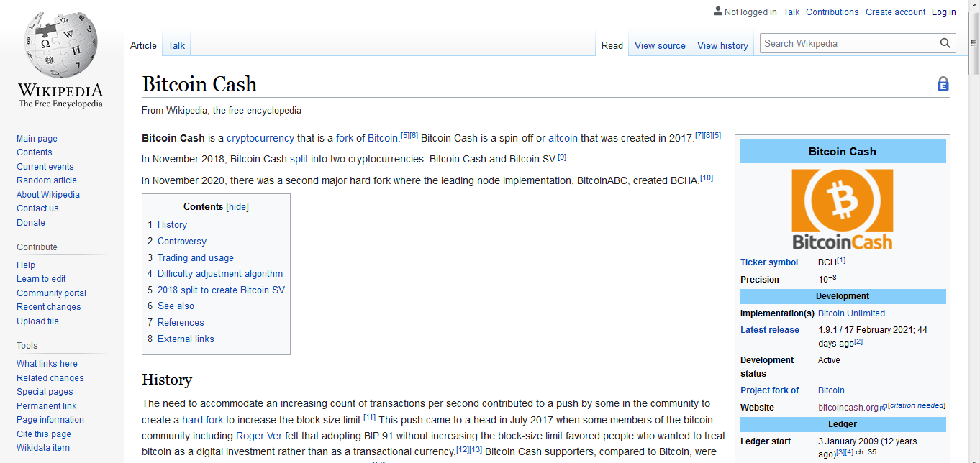Screen dimensions: 980x463
Task: Click the citation needed tag
Action: click(x=917, y=405)
